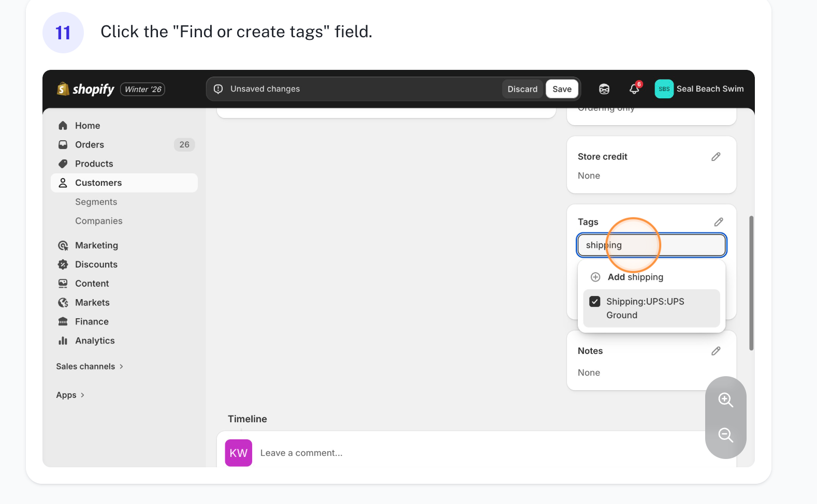This screenshot has width=817, height=504.
Task: Edit Store credit with pencil icon
Action: coord(716,157)
